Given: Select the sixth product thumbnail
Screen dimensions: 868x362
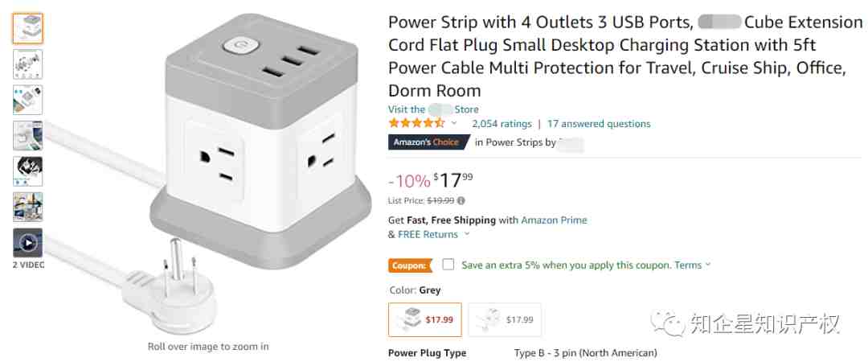Looking at the screenshot, I should pos(27,207).
